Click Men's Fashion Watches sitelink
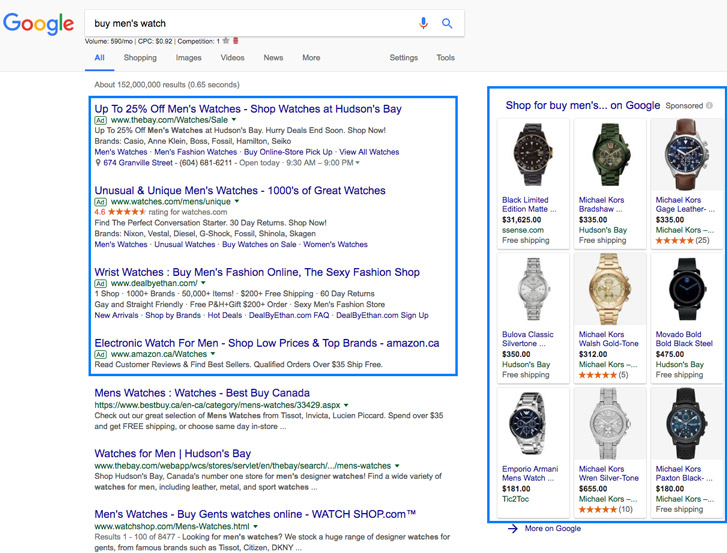Viewport: 727px width, 553px height. click(195, 152)
